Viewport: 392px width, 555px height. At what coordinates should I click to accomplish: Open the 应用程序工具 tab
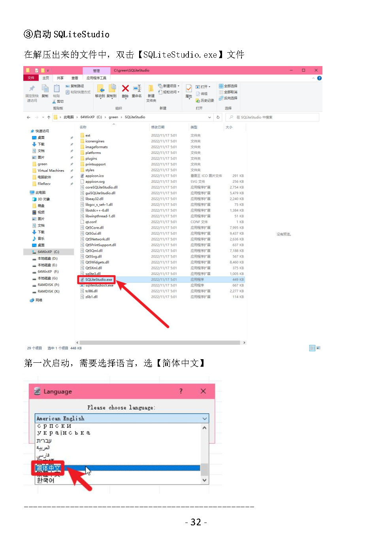click(96, 78)
